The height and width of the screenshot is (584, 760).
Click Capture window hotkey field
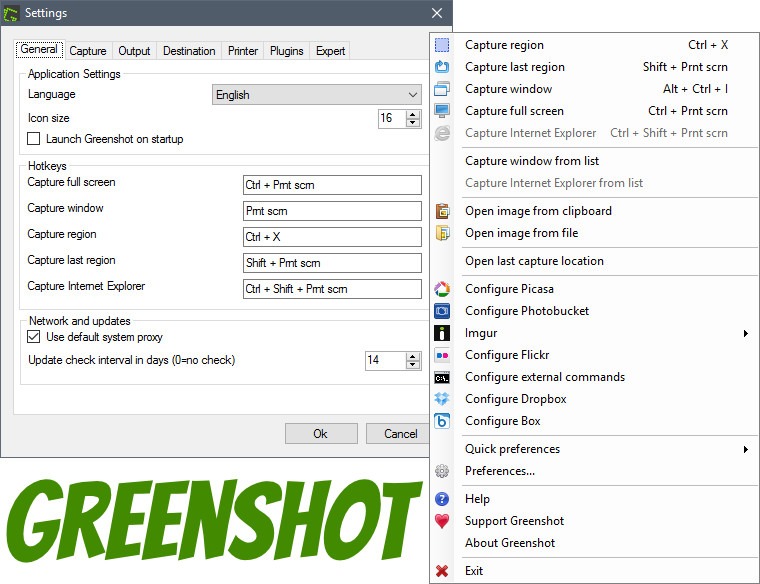(332, 211)
